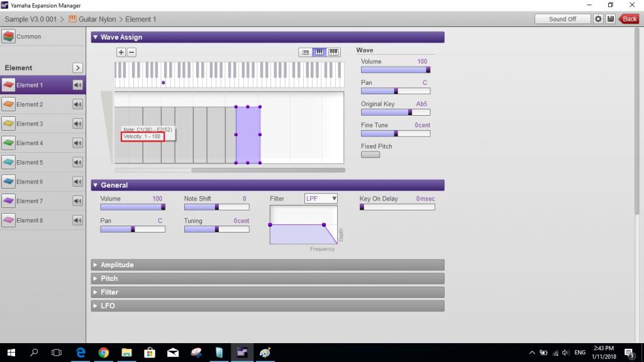Adjust the Wave Pan slider
This screenshot has height=362, width=644.
click(x=396, y=91)
